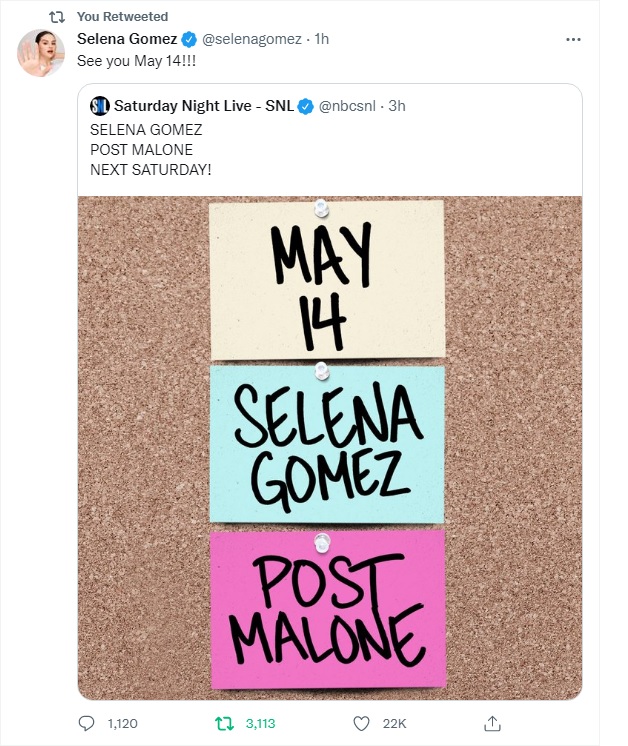This screenshot has width=628, height=746.
Task: Open the 1h tweet timestamp
Action: tap(321, 39)
